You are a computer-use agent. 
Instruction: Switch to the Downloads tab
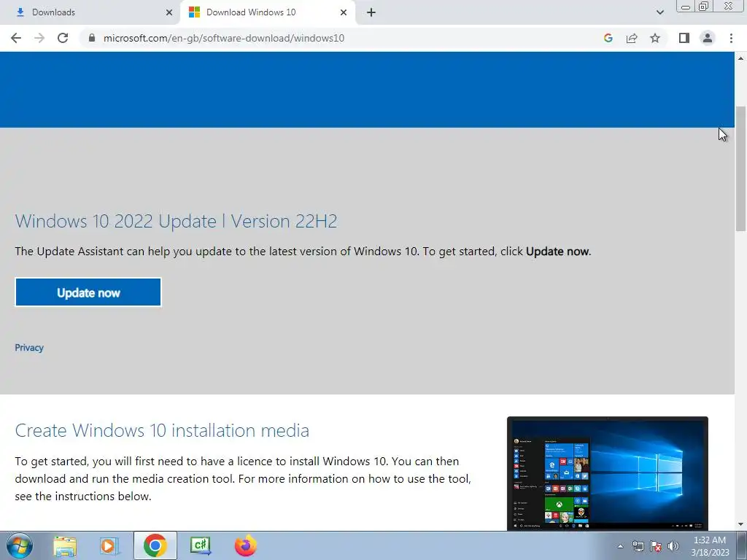(90, 12)
